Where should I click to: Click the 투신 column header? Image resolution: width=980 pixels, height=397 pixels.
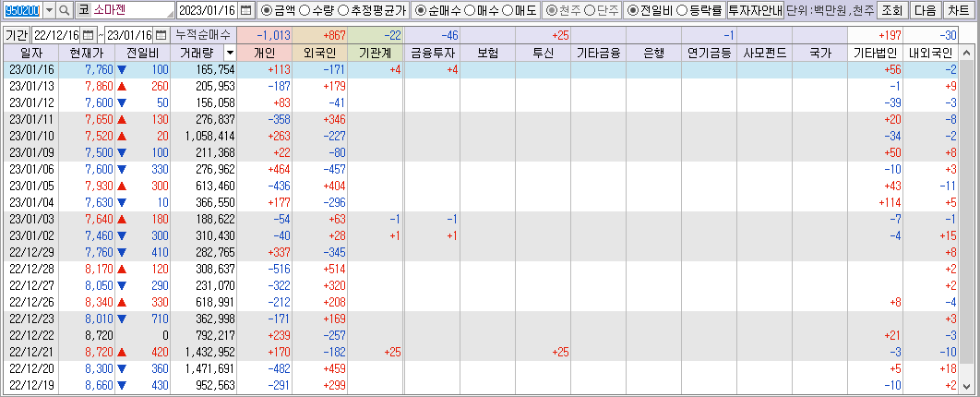point(544,54)
